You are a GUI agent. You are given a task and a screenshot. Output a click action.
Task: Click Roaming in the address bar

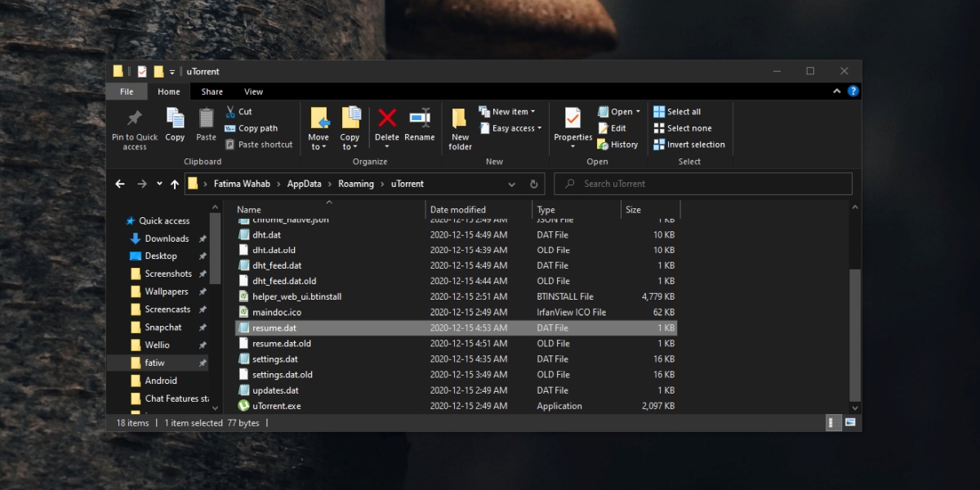coord(356,184)
